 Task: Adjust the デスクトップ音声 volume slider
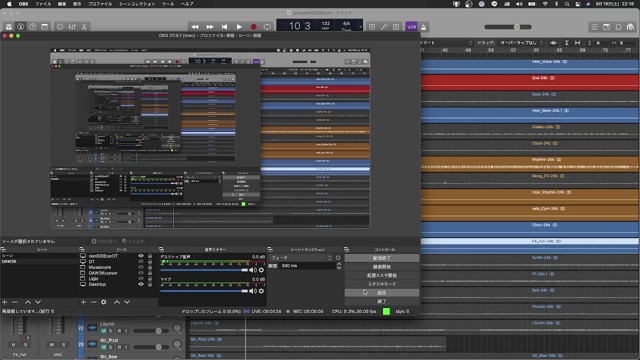[204, 270]
